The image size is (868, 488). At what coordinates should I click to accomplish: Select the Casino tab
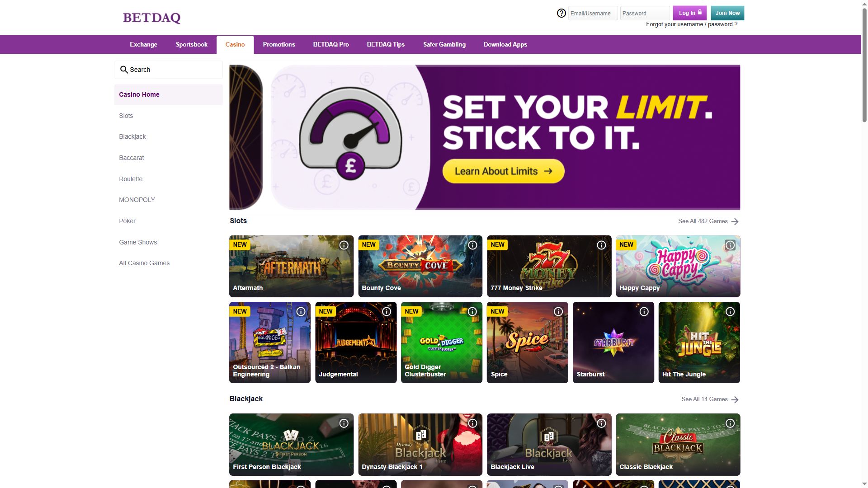(235, 44)
